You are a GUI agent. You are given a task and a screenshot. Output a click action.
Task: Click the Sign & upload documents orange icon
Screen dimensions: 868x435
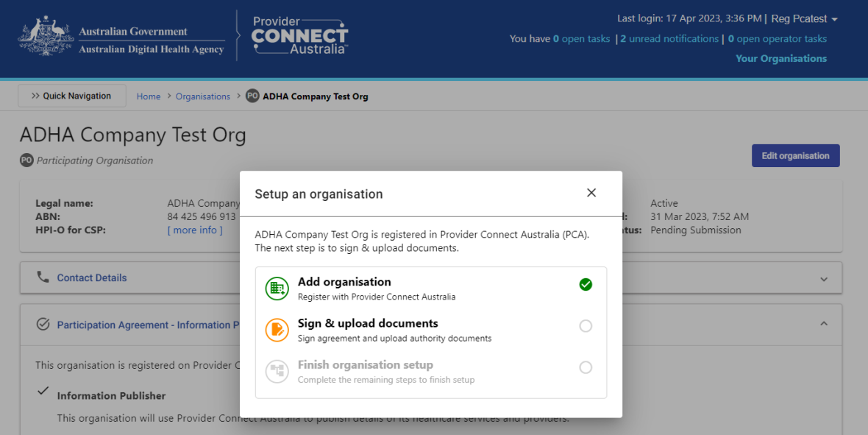coord(277,330)
